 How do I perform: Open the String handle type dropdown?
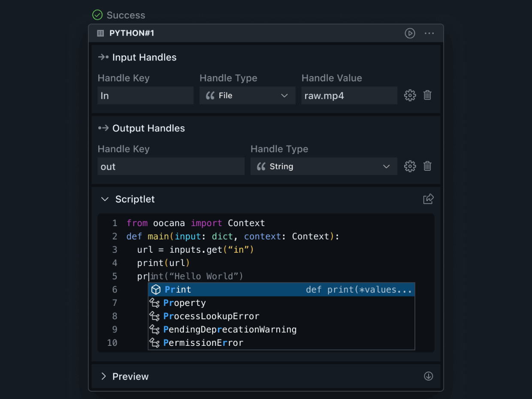(323, 166)
